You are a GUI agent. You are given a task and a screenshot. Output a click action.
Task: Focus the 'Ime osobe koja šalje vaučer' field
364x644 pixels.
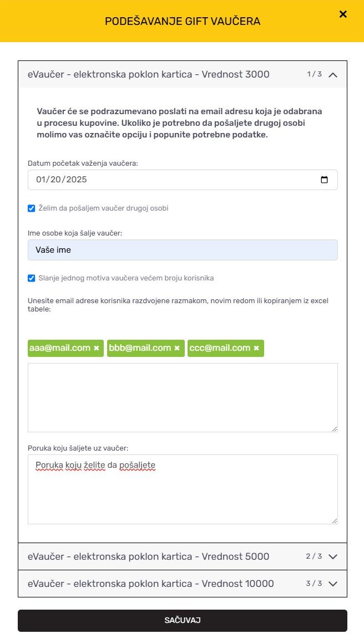[x=183, y=250]
